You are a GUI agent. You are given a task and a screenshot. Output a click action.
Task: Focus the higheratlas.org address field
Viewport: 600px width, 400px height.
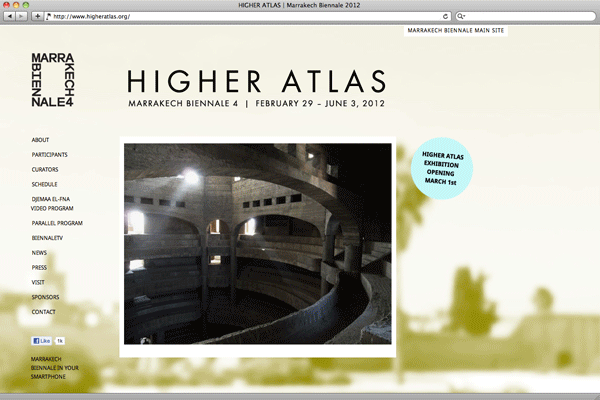pyautogui.click(x=248, y=16)
